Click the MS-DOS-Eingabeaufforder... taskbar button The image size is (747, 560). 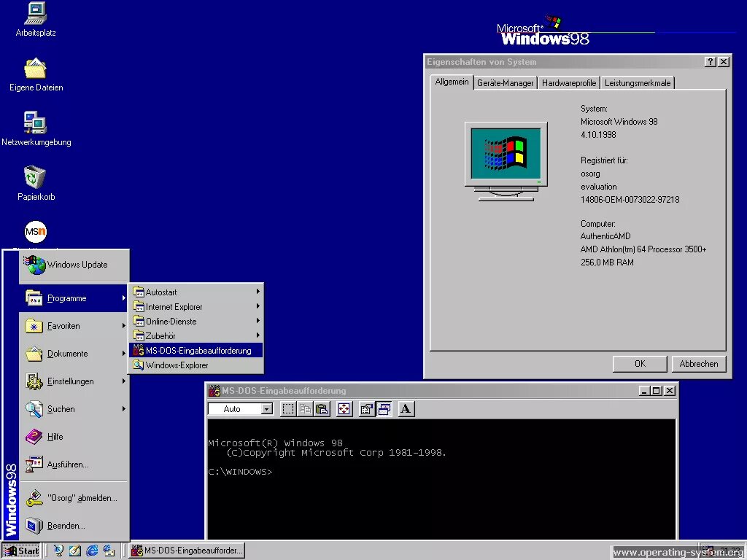(187, 551)
